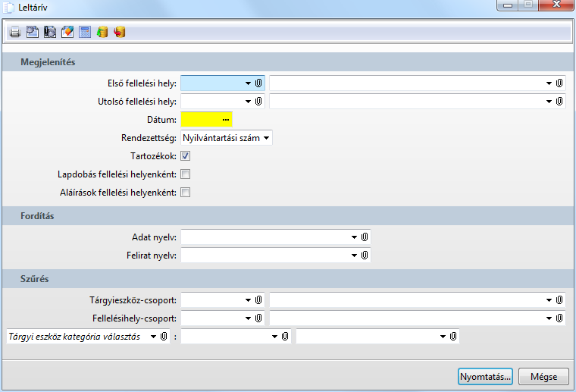Click paperclip beside Fellelésihely-csoport code field

point(258,318)
